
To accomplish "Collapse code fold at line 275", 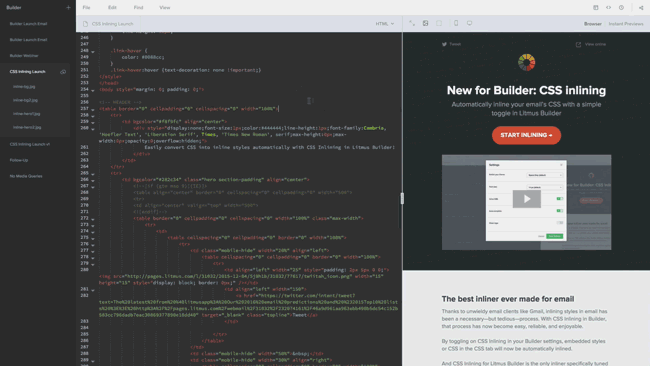I will (x=93, y=239).
